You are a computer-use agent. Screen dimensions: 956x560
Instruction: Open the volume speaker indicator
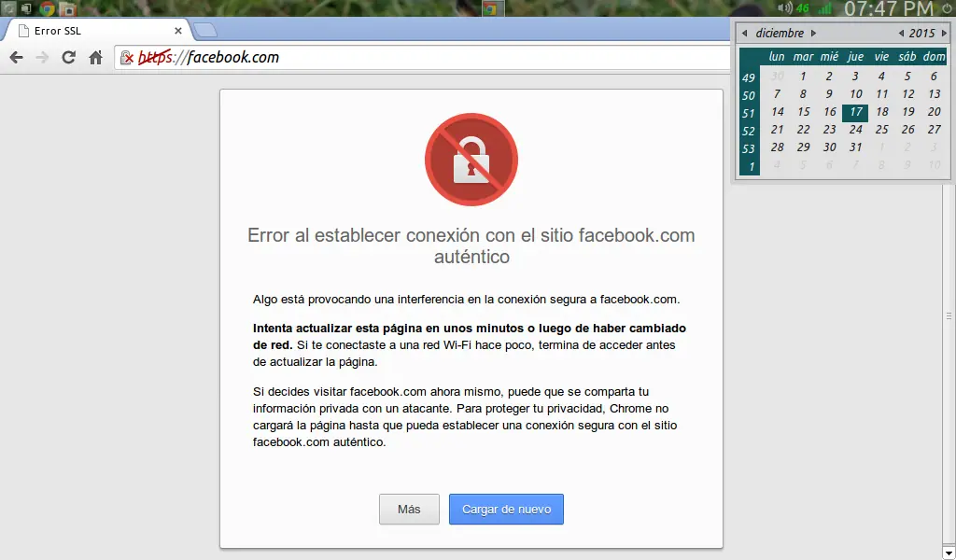pos(784,7)
